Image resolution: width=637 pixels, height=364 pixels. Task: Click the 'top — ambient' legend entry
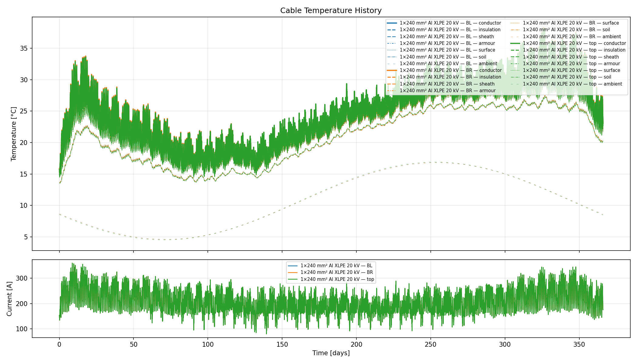pos(572,84)
